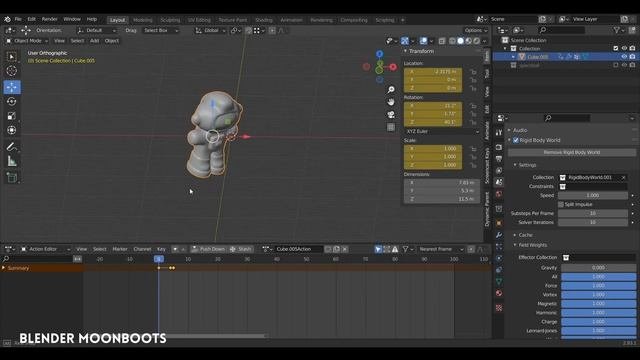
Task: Switch to the Modeling workspace tab
Action: click(142, 20)
